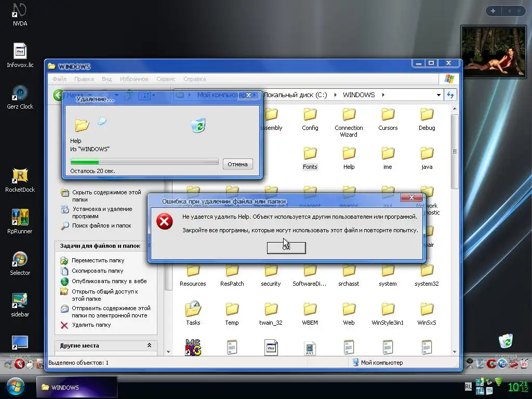Select the Tasks folder

tap(193, 313)
